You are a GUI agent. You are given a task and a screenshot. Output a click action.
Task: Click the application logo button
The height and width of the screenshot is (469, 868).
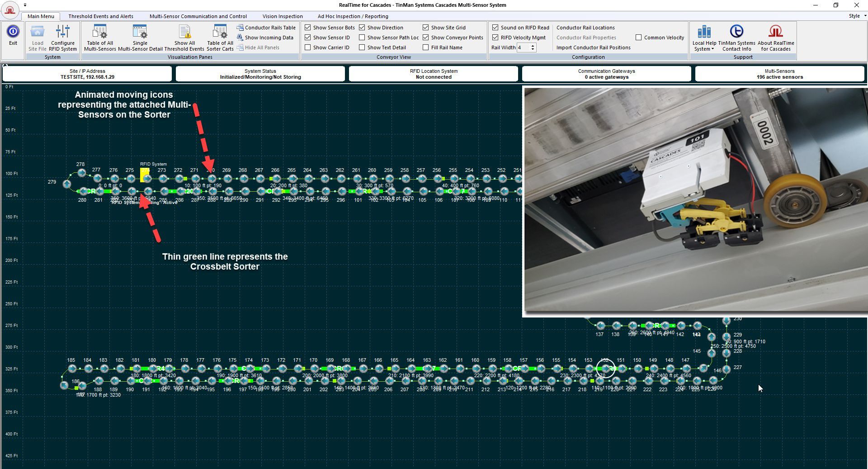coord(10,9)
